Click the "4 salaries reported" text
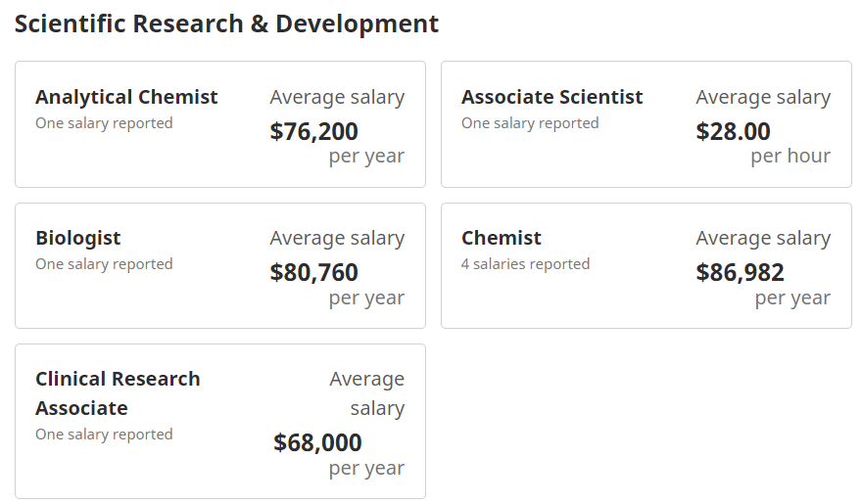The width and height of the screenshot is (862, 504). (x=525, y=264)
